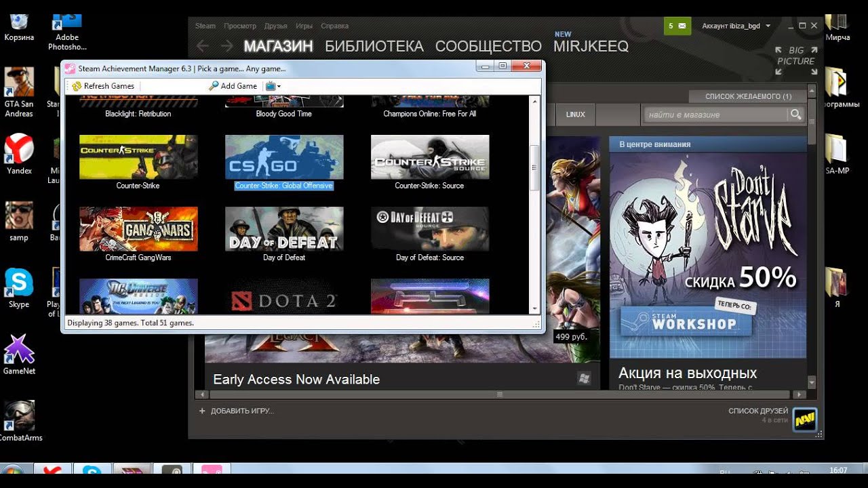Select the CrimeCraft GangWars thumbnail

138,229
